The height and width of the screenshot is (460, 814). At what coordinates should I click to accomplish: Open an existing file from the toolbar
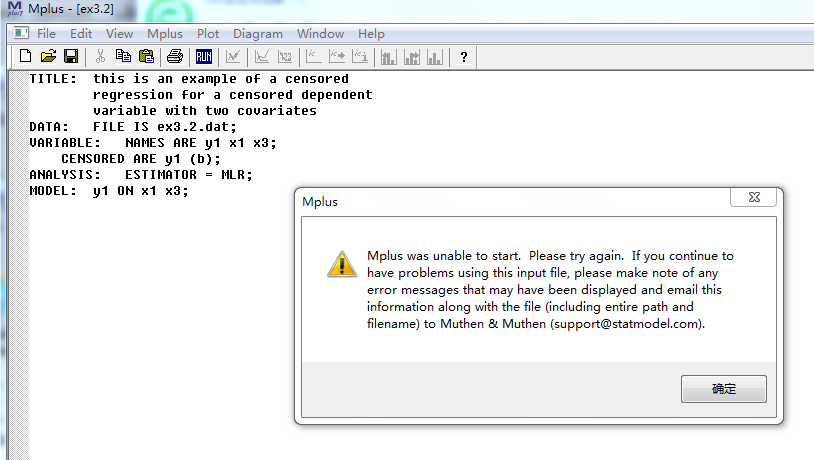(x=48, y=56)
